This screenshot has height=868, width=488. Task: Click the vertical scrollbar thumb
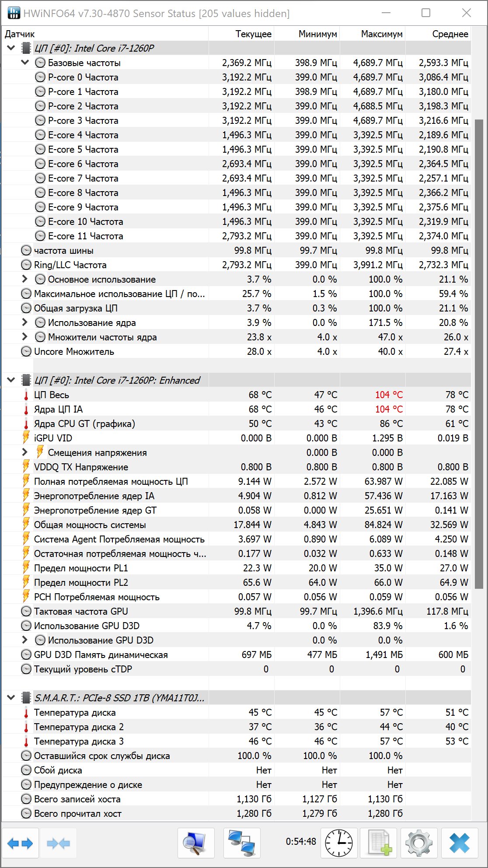[479, 353]
